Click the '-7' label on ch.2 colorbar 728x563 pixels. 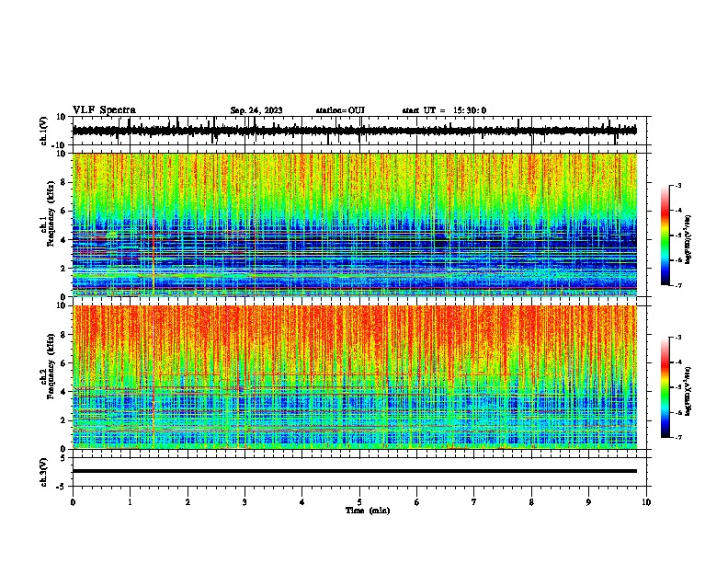point(678,438)
